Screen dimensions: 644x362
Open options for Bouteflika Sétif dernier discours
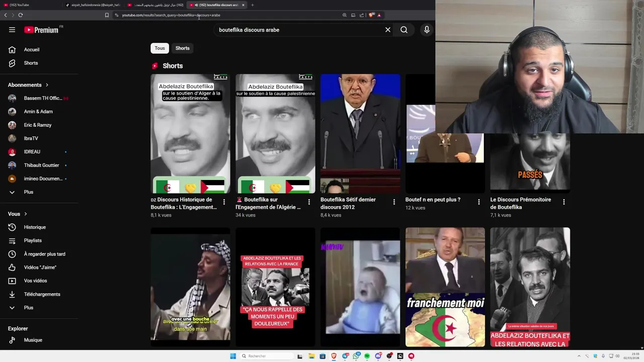pyautogui.click(x=394, y=202)
